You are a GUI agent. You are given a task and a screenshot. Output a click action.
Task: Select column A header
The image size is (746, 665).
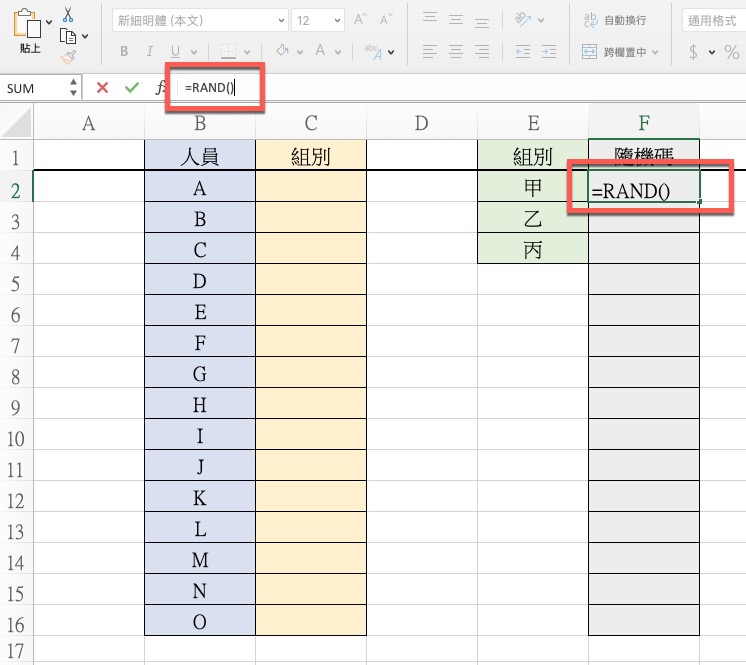88,123
